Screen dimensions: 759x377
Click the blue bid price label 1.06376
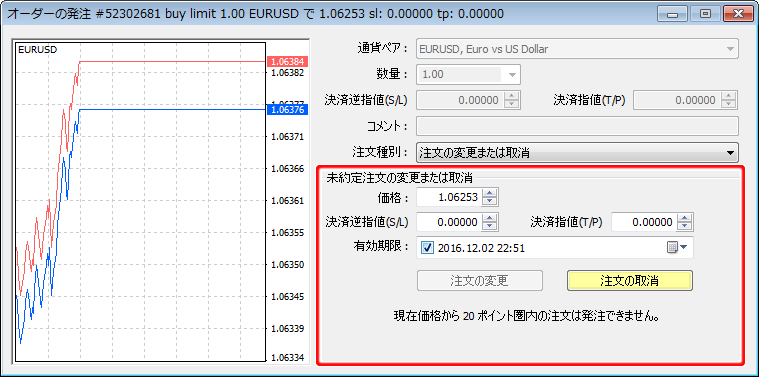[288, 110]
